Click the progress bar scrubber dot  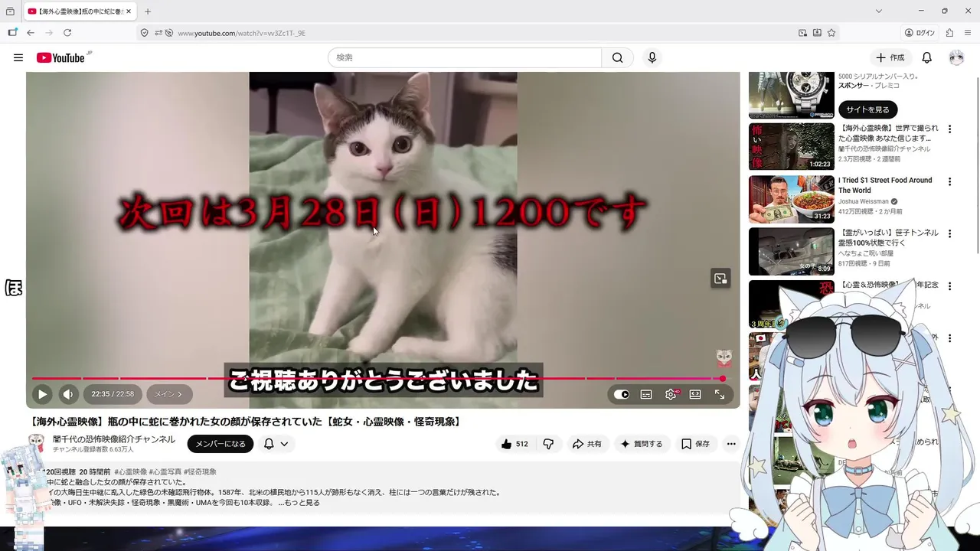click(x=722, y=378)
